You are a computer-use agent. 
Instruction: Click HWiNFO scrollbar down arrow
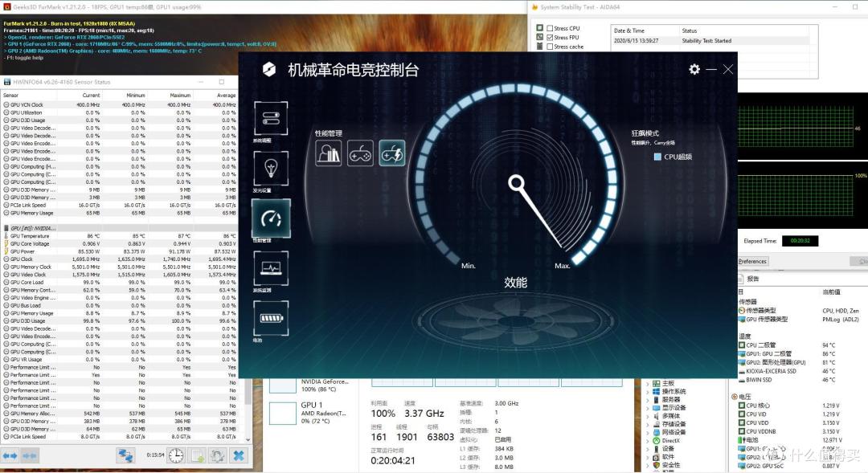248,440
